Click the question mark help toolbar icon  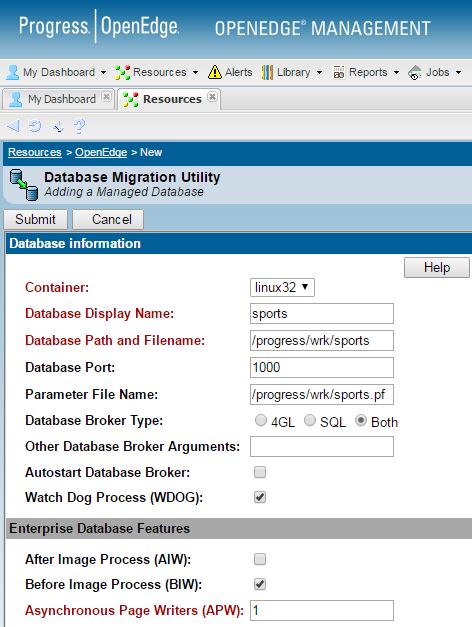coord(80,126)
